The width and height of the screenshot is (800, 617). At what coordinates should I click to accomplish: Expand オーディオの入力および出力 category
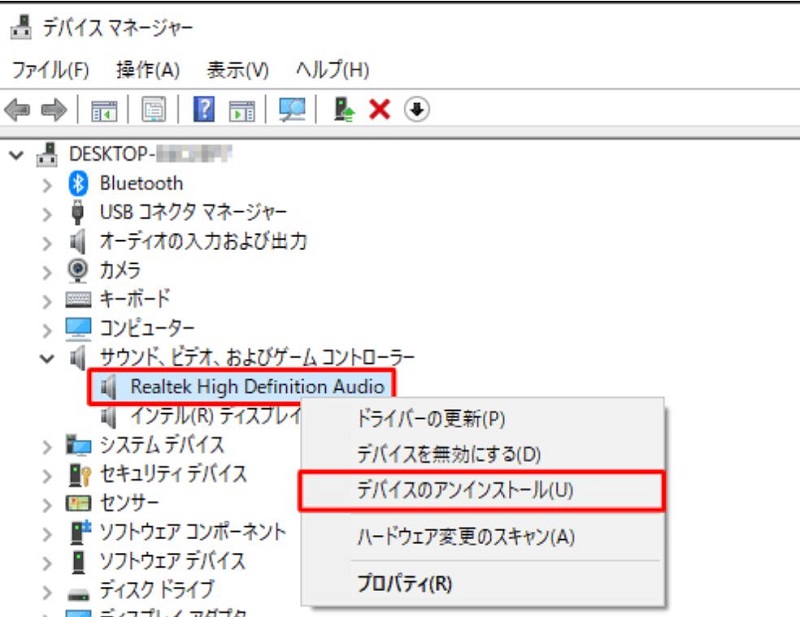[x=47, y=243]
